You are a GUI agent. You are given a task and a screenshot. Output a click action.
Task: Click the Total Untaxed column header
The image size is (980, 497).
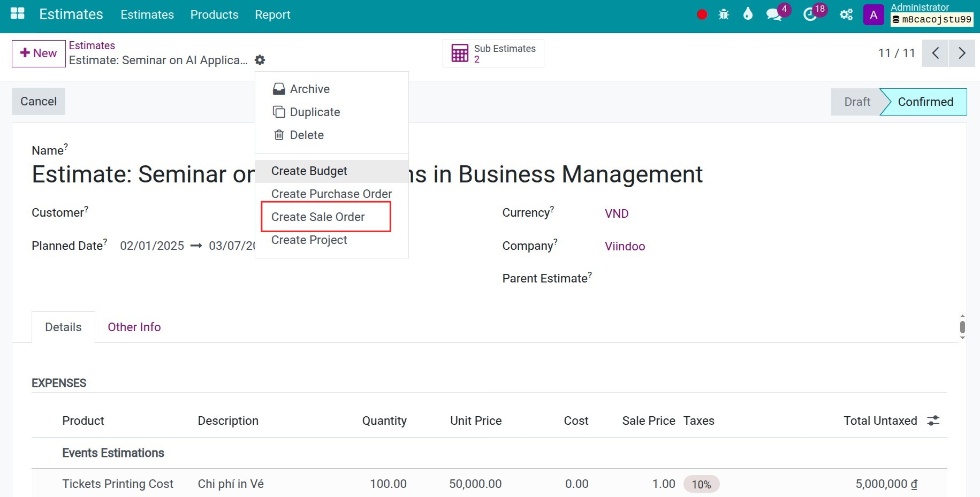pos(880,420)
